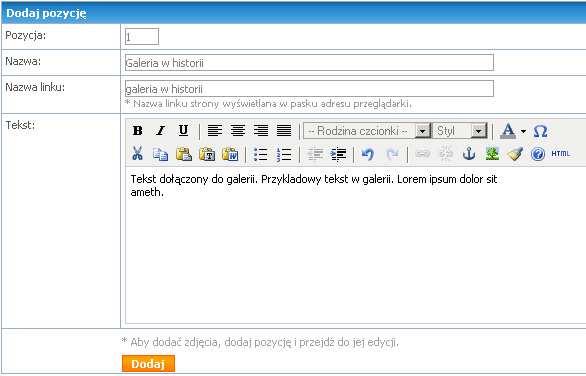
Task: Toggle bold formatting in editor
Action: click(138, 130)
